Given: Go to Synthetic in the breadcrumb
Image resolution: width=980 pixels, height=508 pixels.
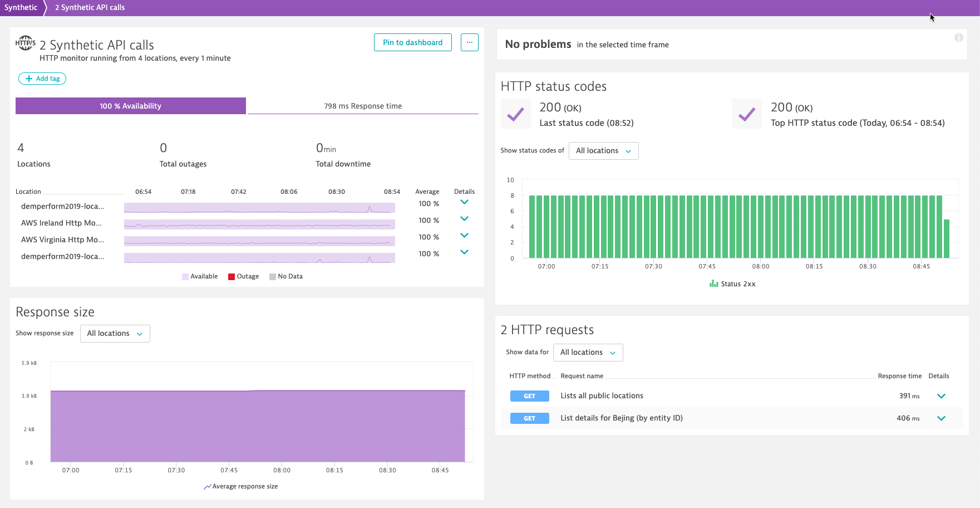Looking at the screenshot, I should [21, 7].
